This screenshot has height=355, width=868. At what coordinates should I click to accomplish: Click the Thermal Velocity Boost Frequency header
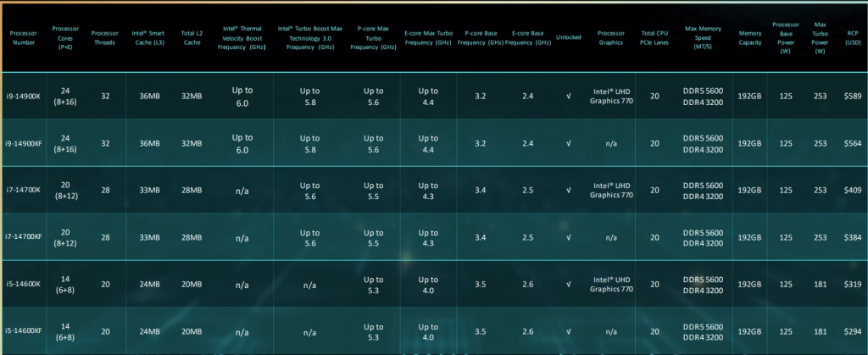click(242, 37)
